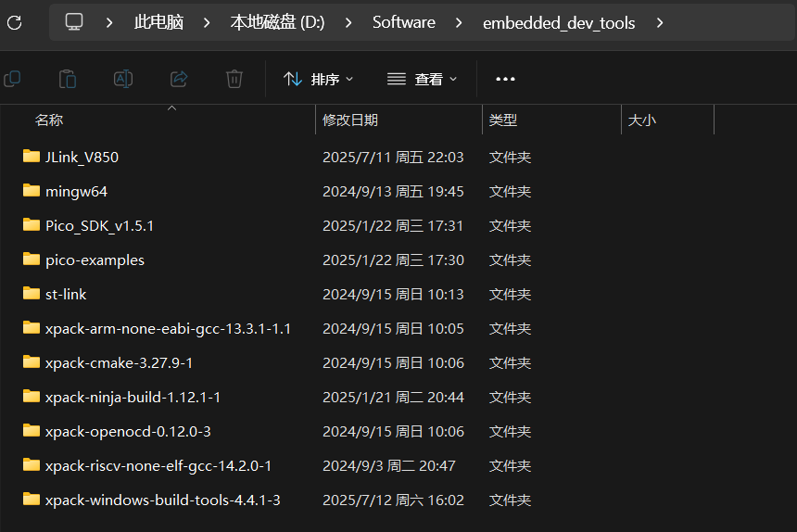
Task: Click the Refresh icon in the address bar
Action: [14, 22]
